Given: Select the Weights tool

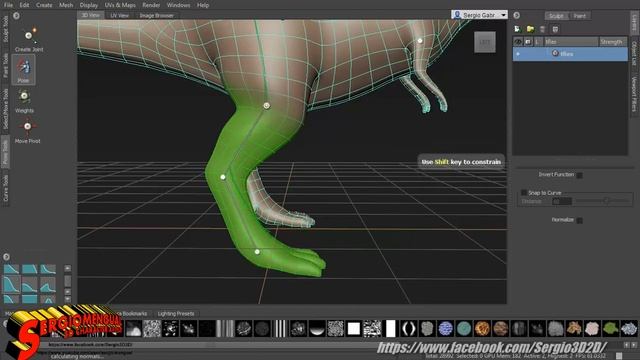Looking at the screenshot, I should point(24,101).
